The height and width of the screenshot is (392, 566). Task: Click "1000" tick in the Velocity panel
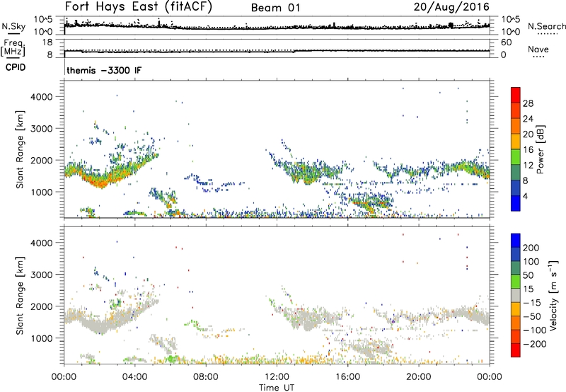point(42,338)
